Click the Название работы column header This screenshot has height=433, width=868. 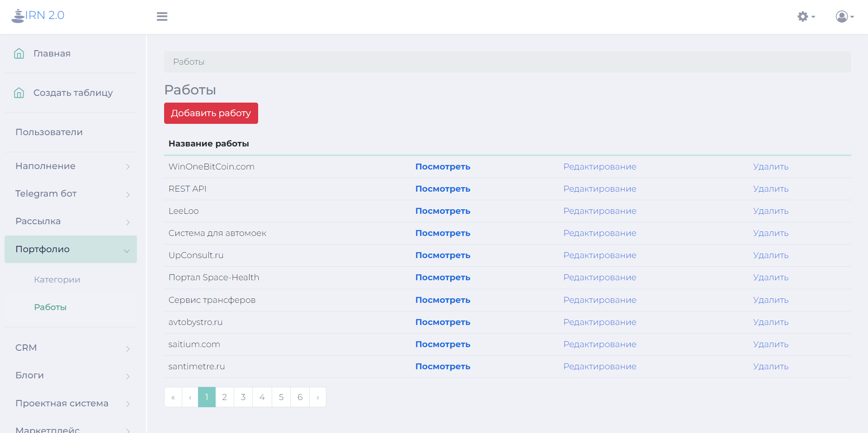209,143
